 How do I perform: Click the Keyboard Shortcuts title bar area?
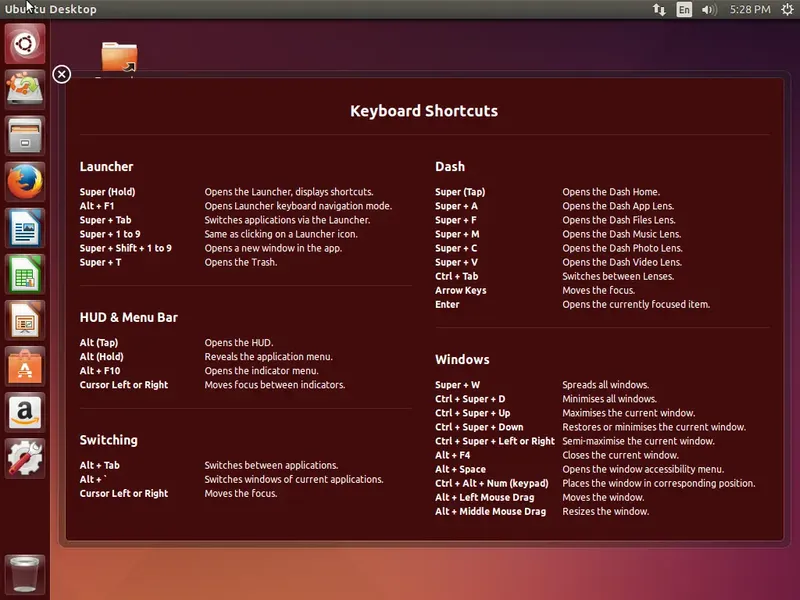pos(424,111)
